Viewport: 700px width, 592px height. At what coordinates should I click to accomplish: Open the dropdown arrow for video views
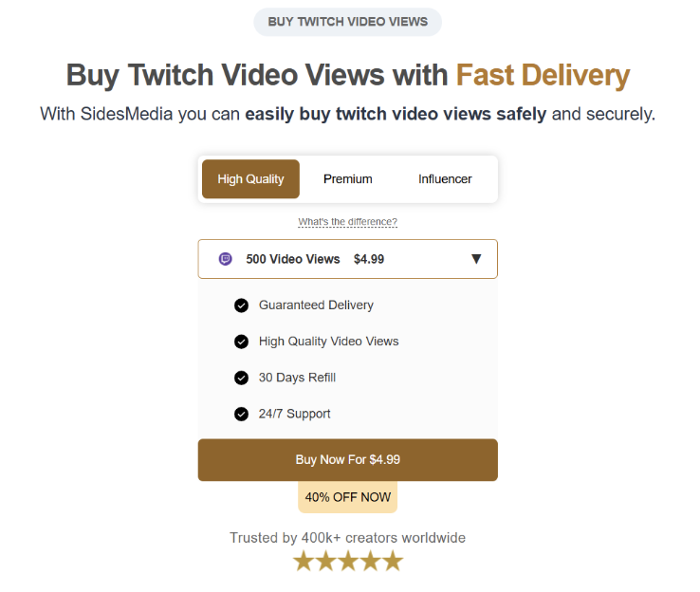click(476, 259)
